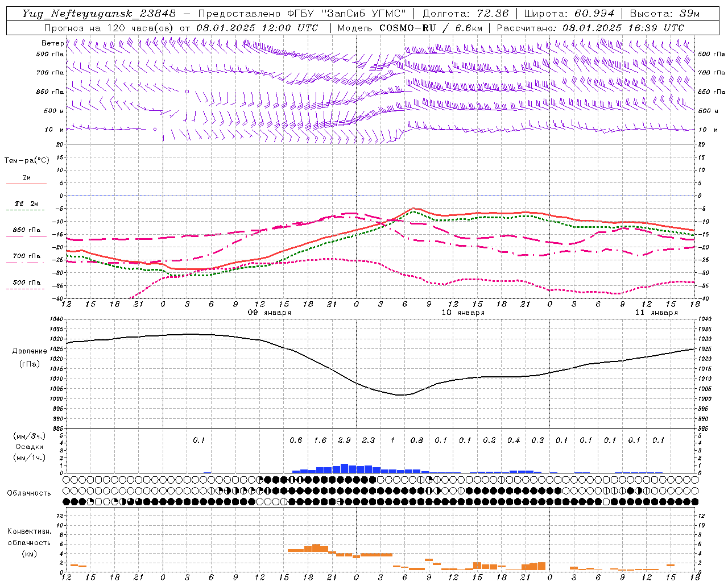Click the Облачность row label
Image resolution: width=728 pixels, height=582 pixels.
pyautogui.click(x=29, y=493)
